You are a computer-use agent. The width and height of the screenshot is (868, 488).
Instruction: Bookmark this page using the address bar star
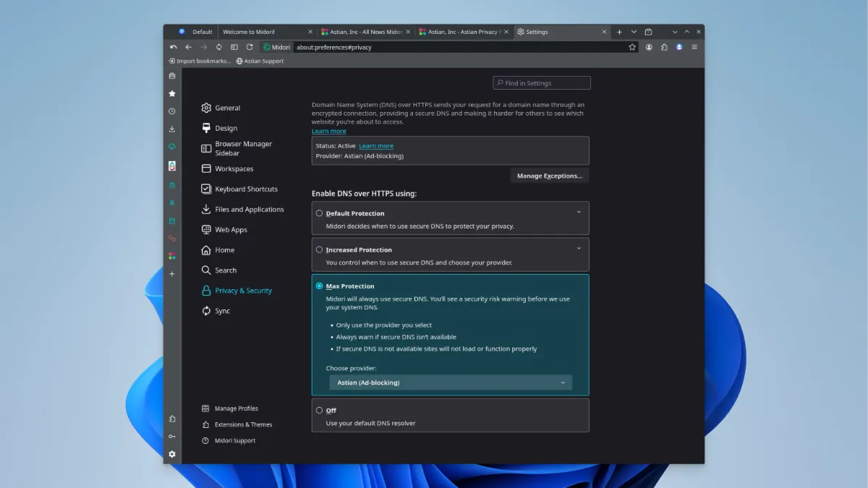coord(632,47)
